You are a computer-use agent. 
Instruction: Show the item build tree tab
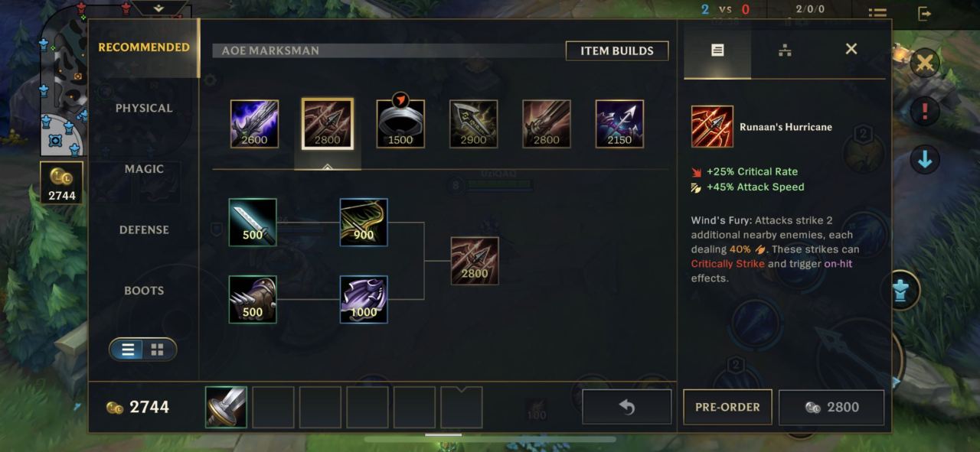point(785,50)
